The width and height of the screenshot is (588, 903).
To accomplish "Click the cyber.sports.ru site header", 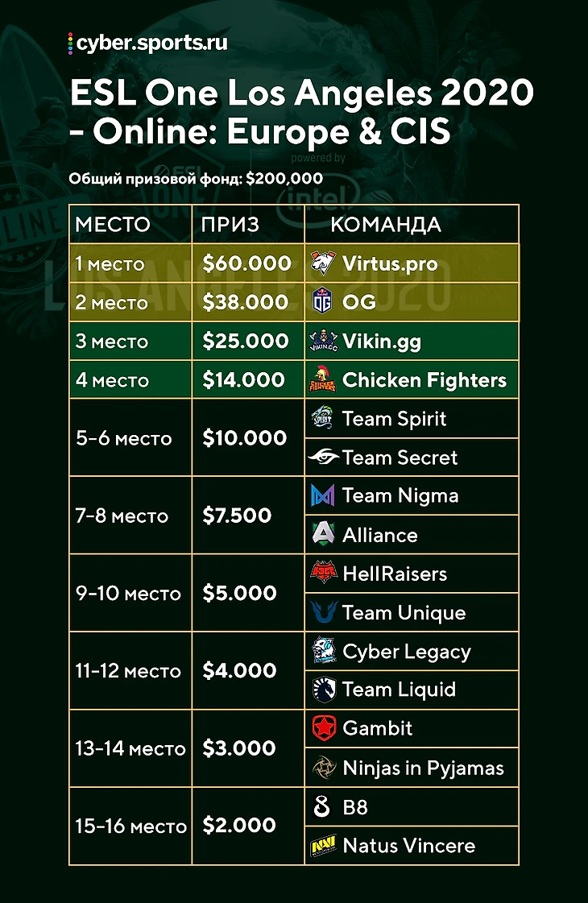I will point(147,43).
